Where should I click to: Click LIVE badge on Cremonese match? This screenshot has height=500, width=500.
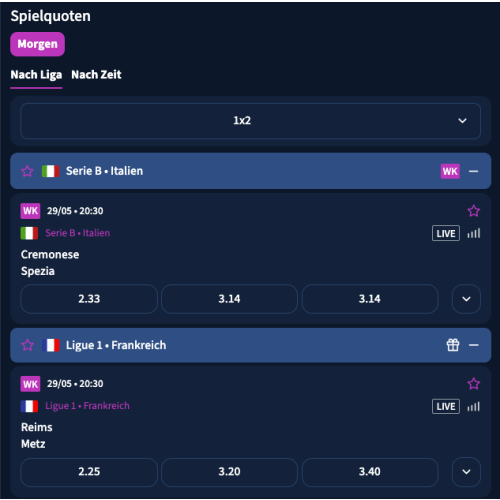(446, 233)
